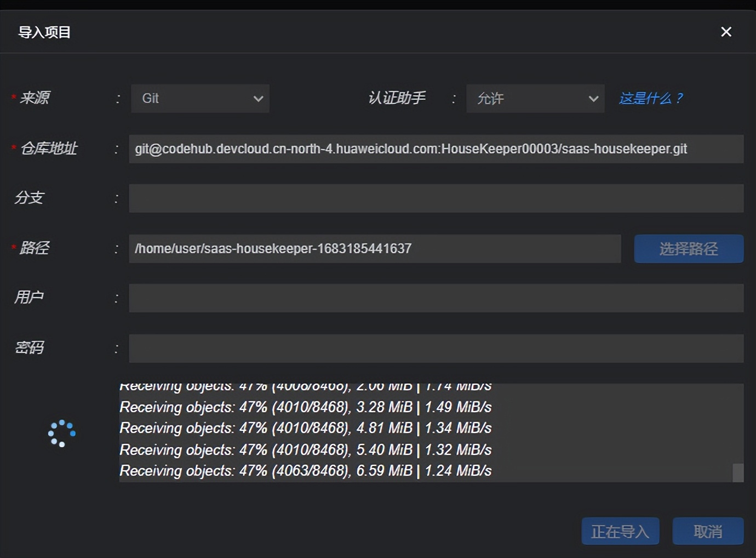Image resolution: width=756 pixels, height=558 pixels.
Task: Click the 路径 path input field
Action: click(375, 249)
